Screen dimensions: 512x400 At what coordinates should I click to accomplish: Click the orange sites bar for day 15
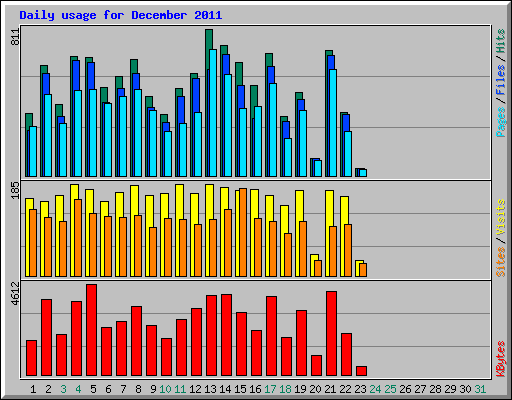point(243,233)
